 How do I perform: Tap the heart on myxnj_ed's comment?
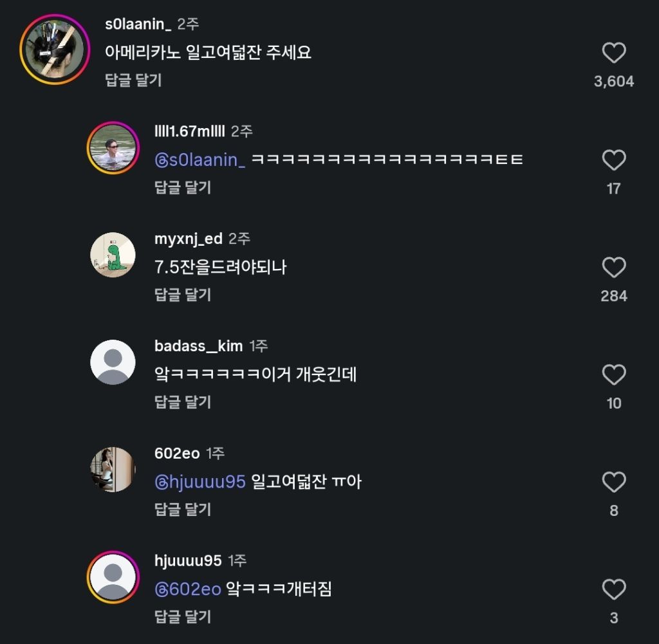tap(614, 268)
